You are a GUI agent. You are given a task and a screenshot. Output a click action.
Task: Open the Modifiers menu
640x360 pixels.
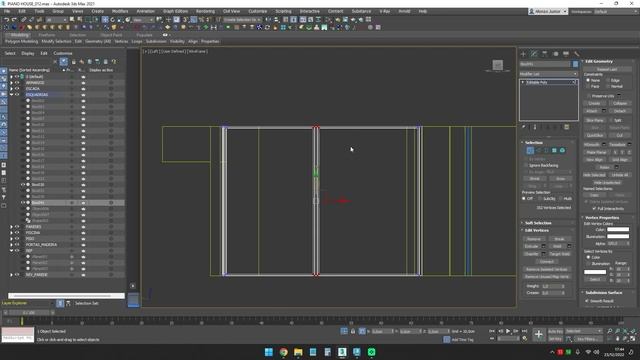click(x=120, y=11)
